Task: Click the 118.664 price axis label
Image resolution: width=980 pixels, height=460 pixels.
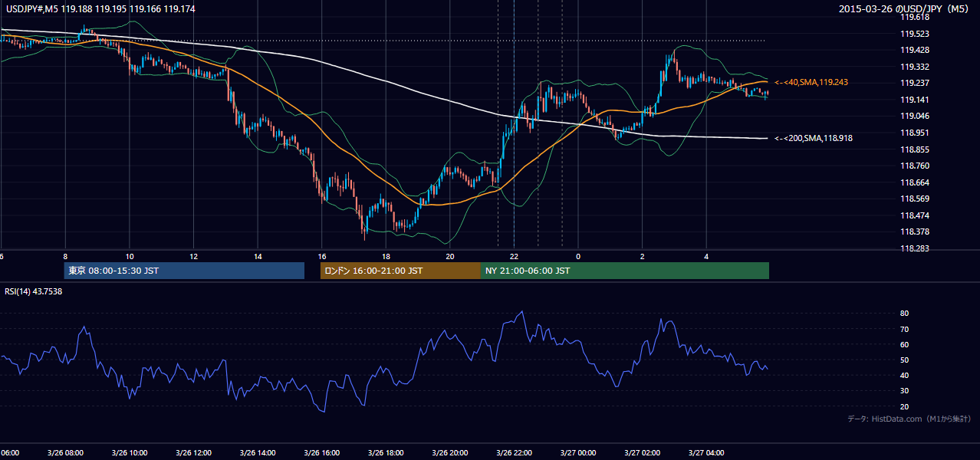Action: coord(916,182)
